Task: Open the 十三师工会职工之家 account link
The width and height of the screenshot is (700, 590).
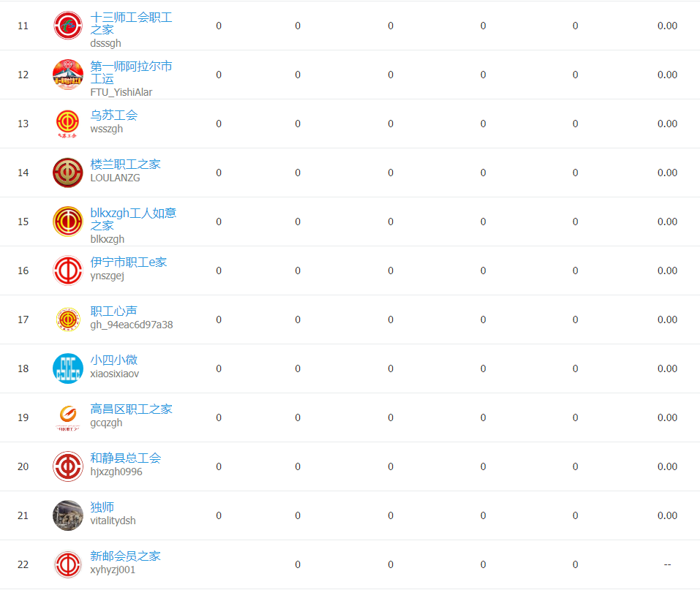Action: [131, 23]
